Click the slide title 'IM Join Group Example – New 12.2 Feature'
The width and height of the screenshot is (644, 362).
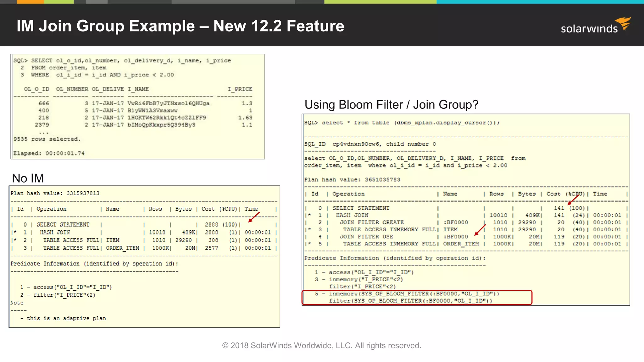(x=180, y=26)
